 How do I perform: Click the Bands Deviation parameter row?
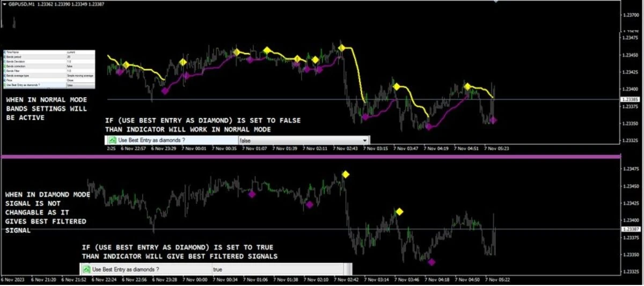coord(49,61)
